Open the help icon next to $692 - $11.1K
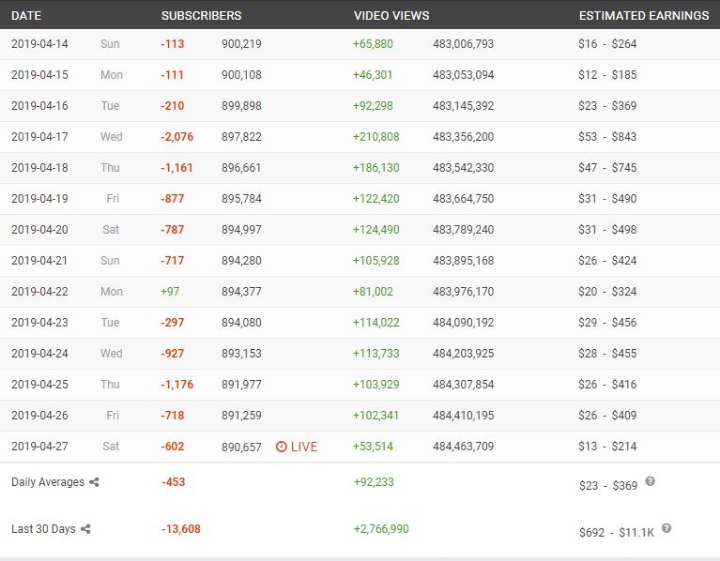This screenshot has width=720, height=561. click(666, 528)
